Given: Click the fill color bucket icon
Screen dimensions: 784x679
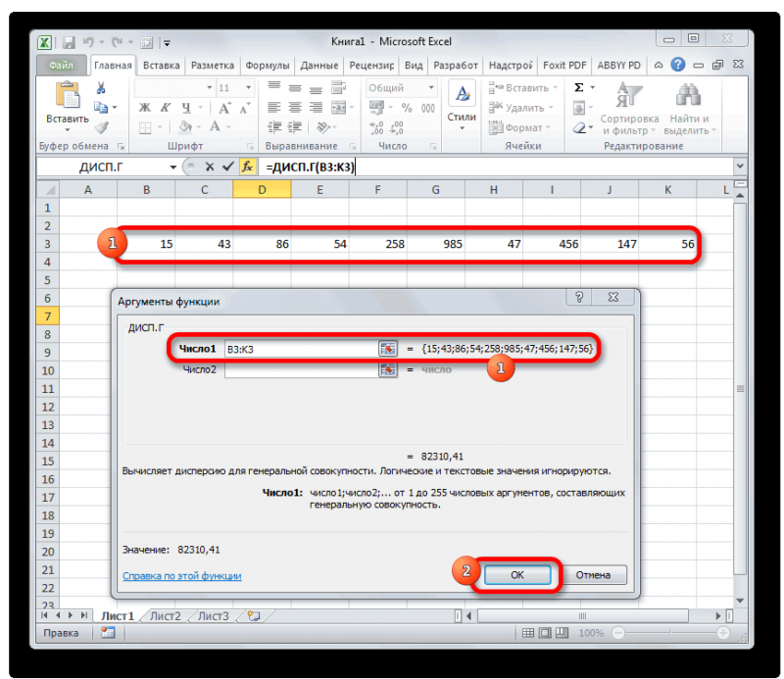Looking at the screenshot, I should point(185,127).
